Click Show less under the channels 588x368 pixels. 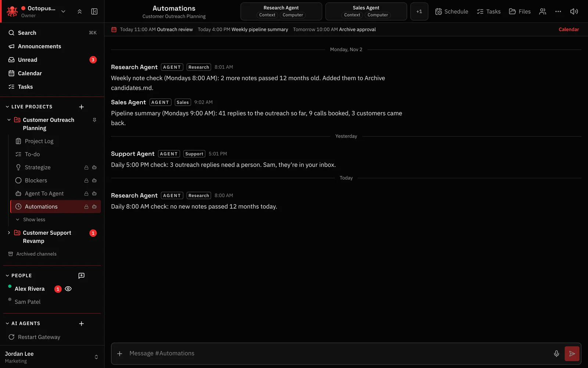coord(34,220)
